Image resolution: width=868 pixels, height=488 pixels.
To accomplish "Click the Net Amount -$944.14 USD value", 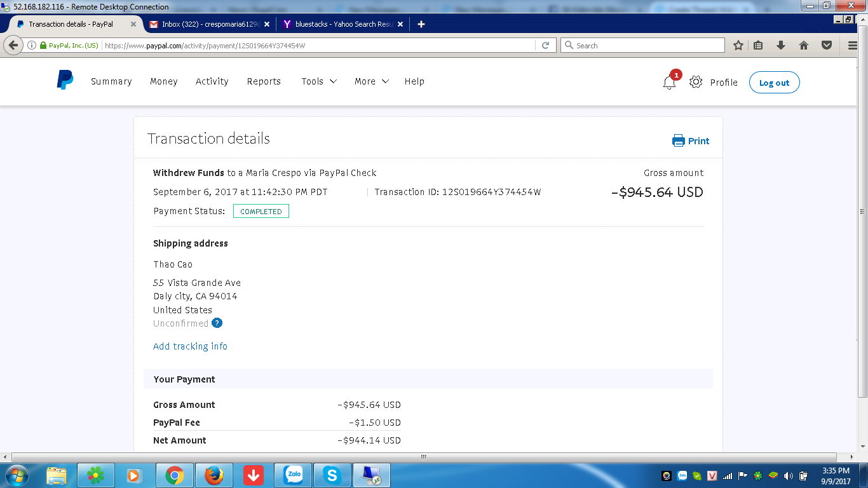I will pos(369,440).
